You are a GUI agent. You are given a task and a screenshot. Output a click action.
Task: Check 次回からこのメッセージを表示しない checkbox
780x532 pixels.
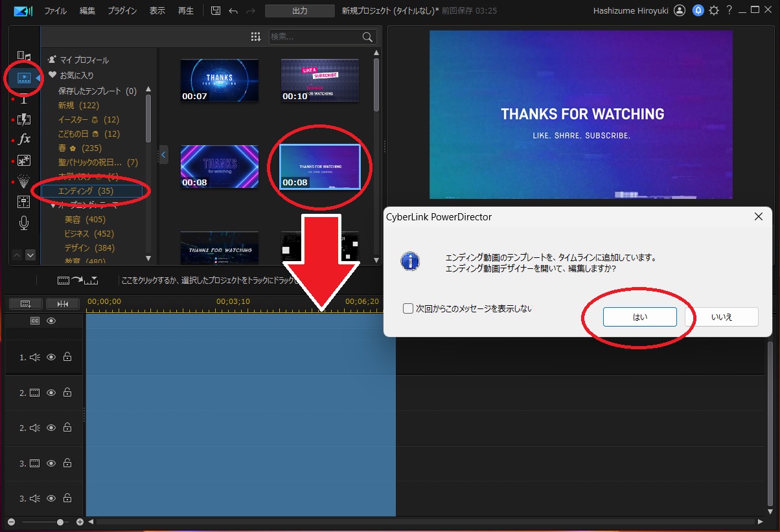pyautogui.click(x=408, y=308)
